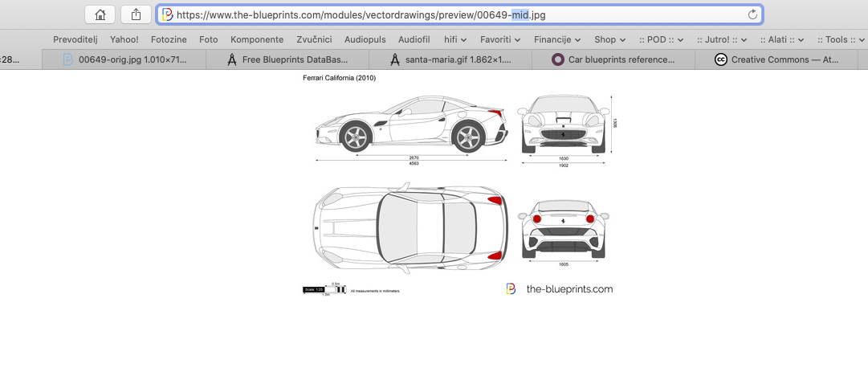Open the Audiopuls bookmark
The image size is (868, 376).
pyautogui.click(x=365, y=40)
